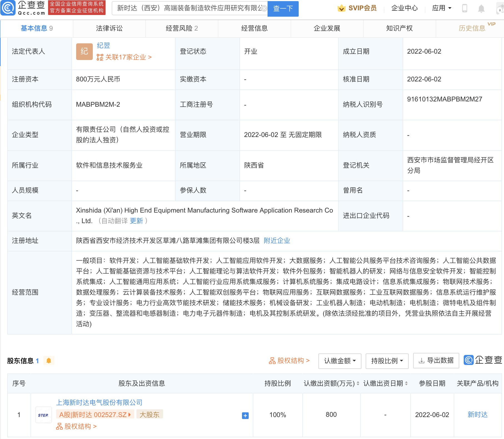Click the Qcc.com logo
This screenshot has width=504, height=439.
[23, 8]
